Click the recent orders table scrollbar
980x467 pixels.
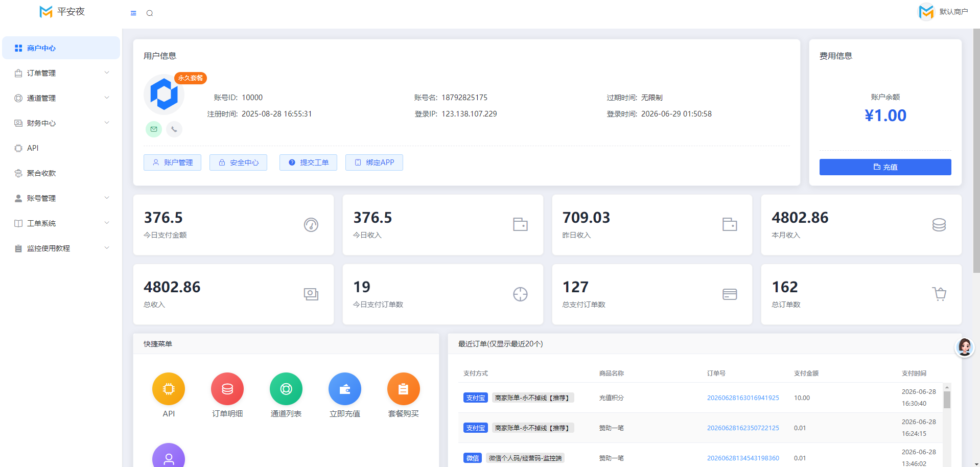click(x=947, y=399)
